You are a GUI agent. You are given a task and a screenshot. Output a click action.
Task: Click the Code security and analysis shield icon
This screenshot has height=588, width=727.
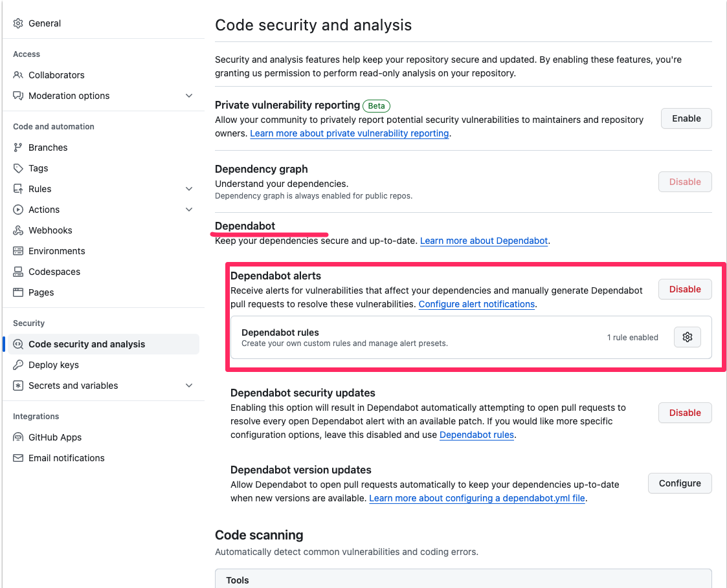click(x=18, y=344)
